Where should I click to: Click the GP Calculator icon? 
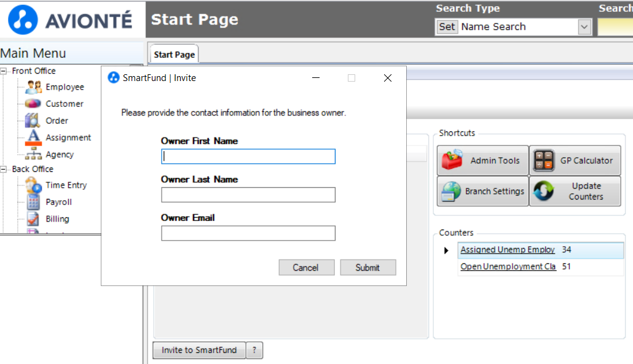(x=543, y=160)
